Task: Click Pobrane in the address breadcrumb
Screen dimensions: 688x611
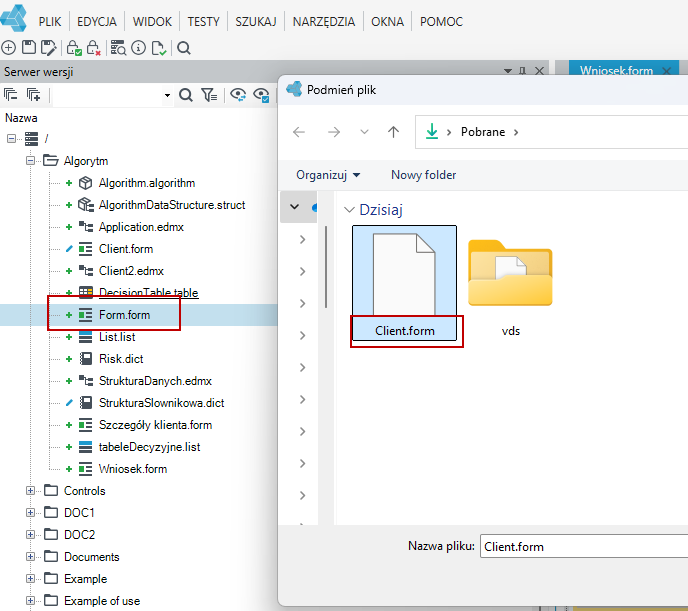Action: 483,132
